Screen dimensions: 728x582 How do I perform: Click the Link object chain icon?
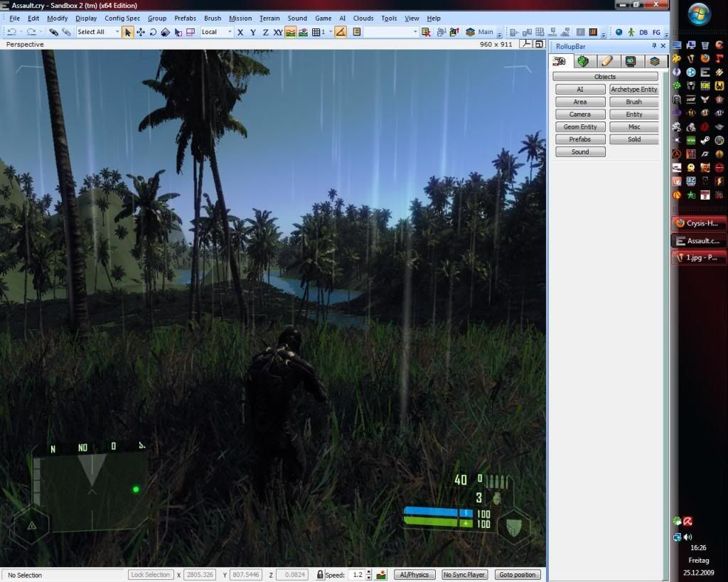click(53, 32)
